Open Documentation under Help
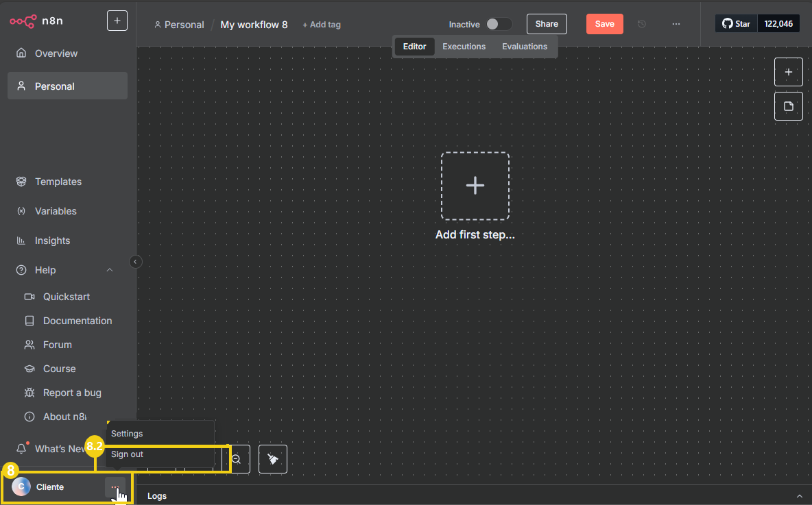This screenshot has width=812, height=505. click(x=77, y=321)
